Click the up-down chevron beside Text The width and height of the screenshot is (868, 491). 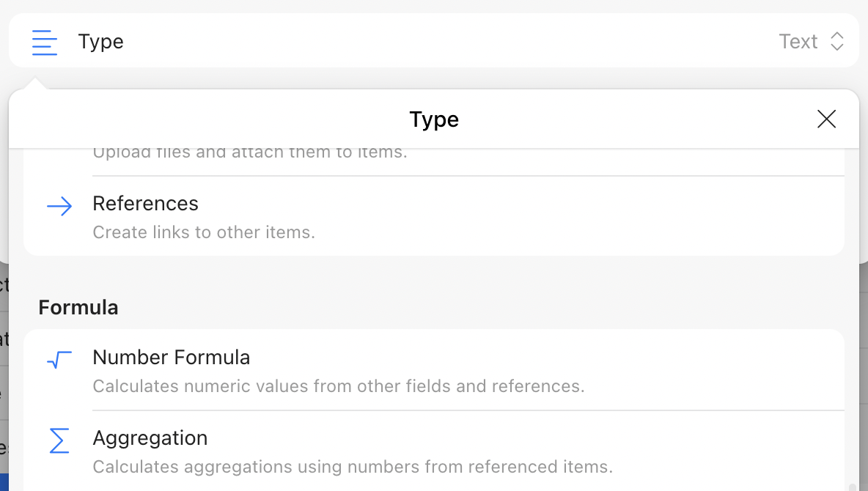[837, 42]
